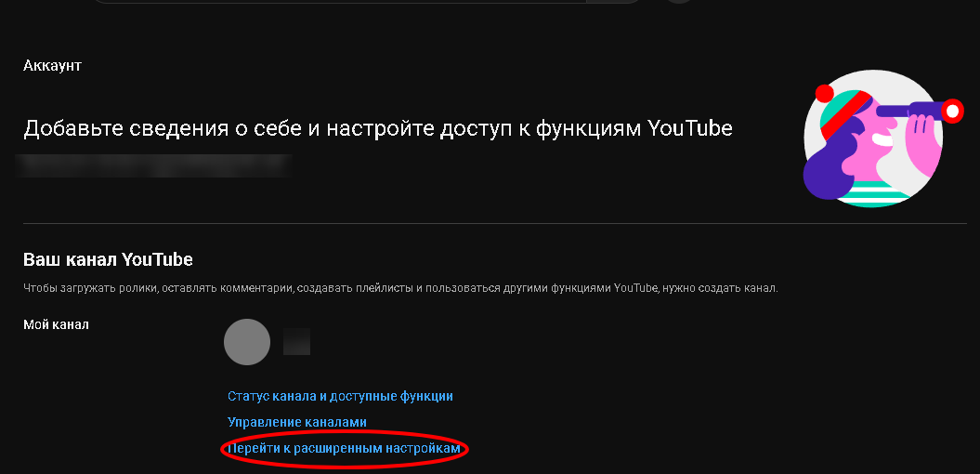Click the search button edge beside search bar
Viewport: 980px width, 474px height.
coord(614,2)
